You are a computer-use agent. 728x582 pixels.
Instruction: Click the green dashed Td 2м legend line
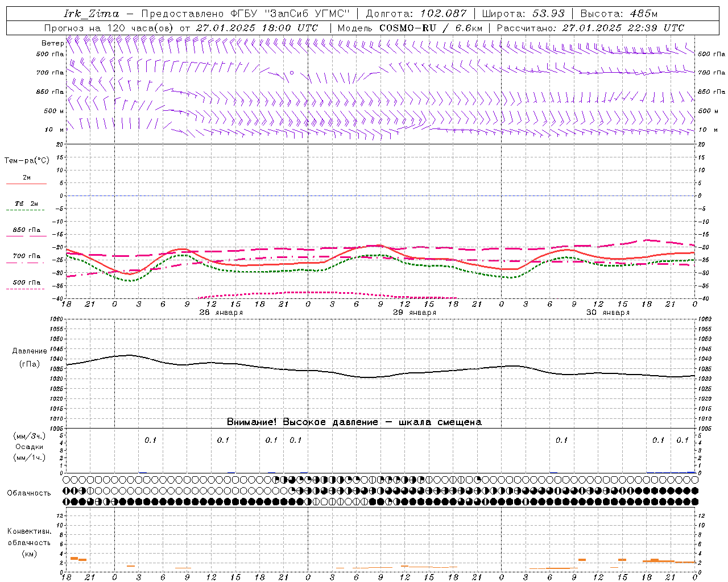[x=25, y=210]
